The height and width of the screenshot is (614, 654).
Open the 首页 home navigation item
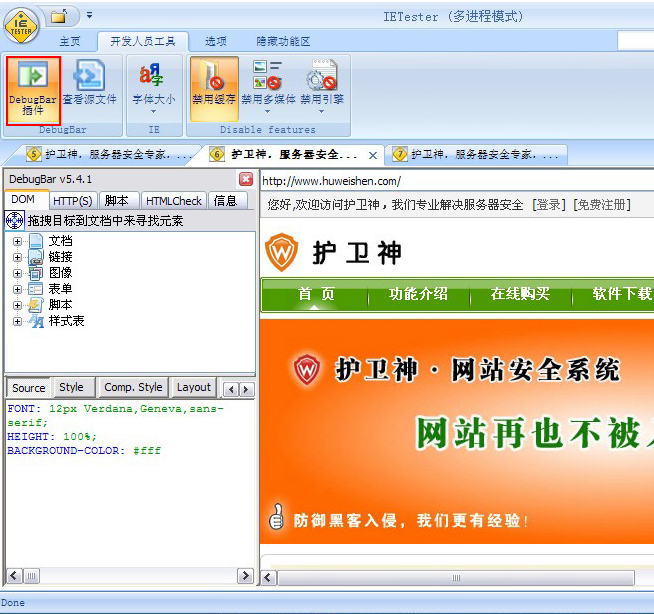pyautogui.click(x=316, y=294)
